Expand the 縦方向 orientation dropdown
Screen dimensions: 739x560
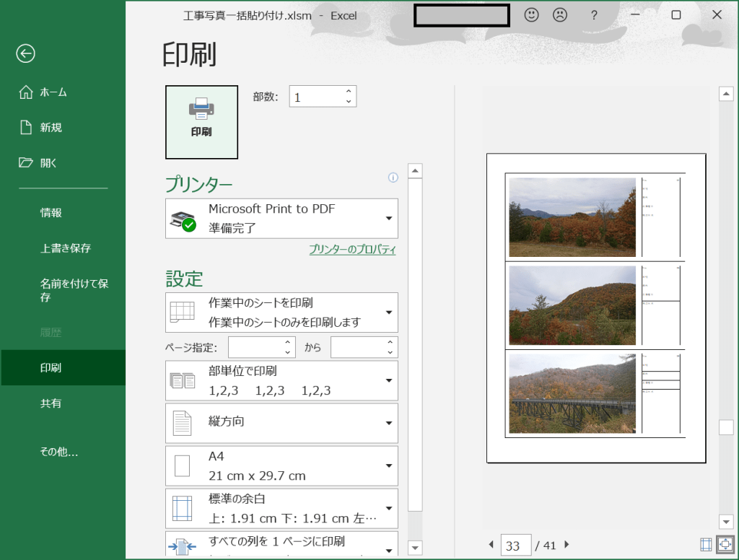[x=281, y=423]
